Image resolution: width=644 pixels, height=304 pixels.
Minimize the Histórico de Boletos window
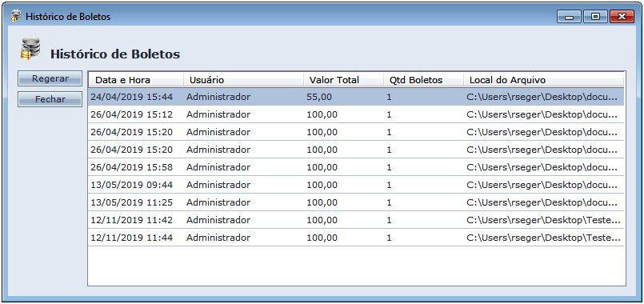pos(570,17)
